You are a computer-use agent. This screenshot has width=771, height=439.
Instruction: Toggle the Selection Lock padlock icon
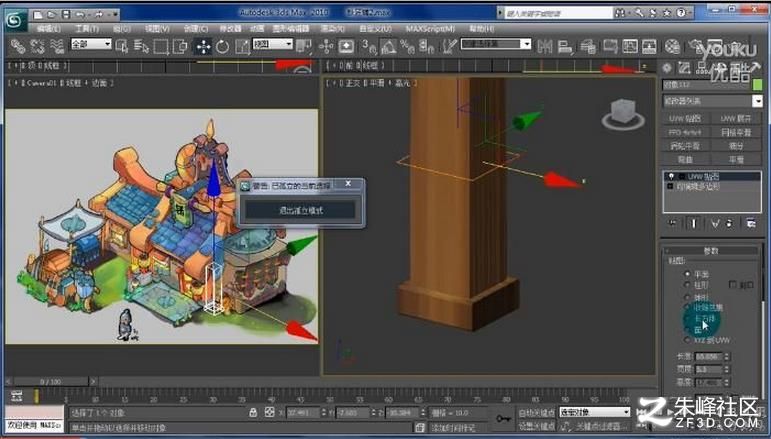[x=253, y=412]
